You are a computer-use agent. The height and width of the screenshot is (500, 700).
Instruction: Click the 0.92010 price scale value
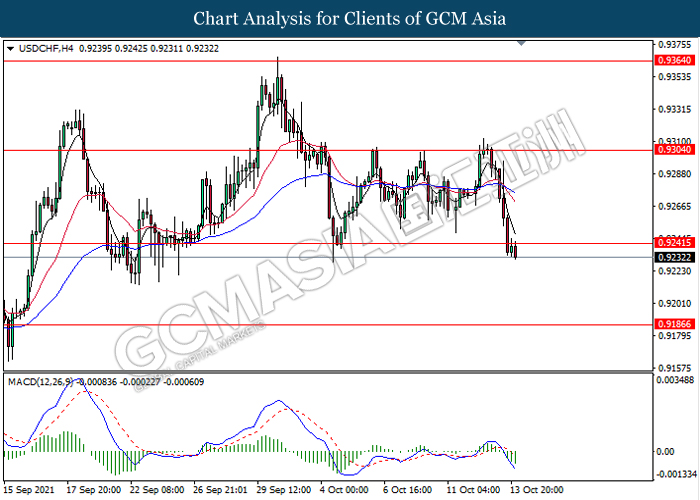[x=675, y=304]
